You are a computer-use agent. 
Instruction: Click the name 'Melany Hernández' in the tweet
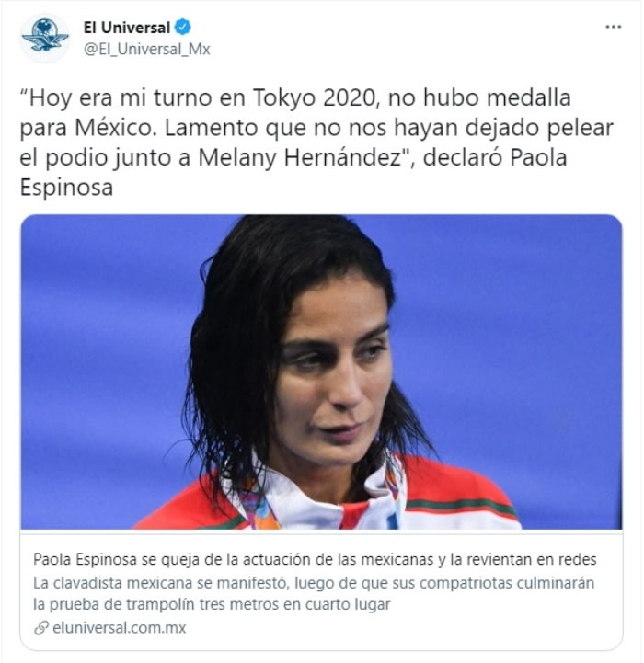300,158
